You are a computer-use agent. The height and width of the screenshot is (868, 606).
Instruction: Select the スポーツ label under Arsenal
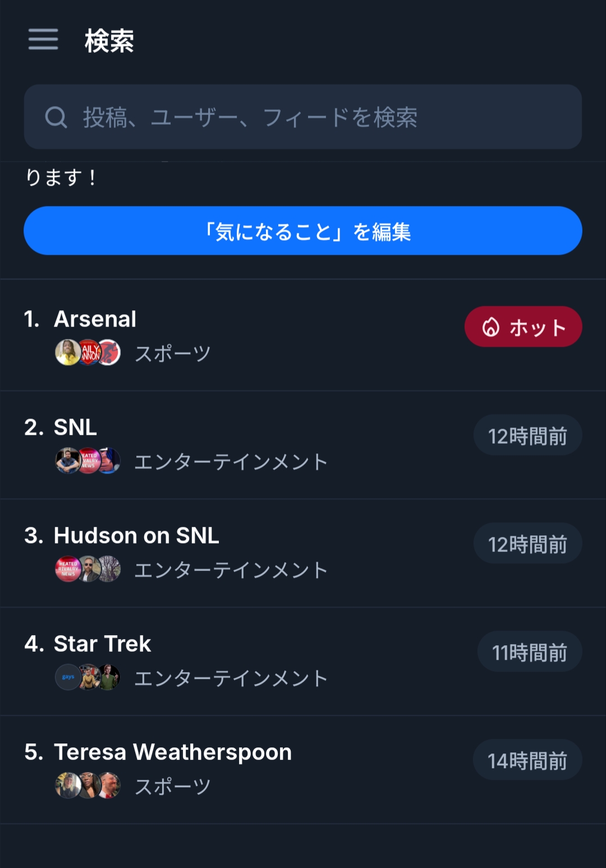(173, 354)
